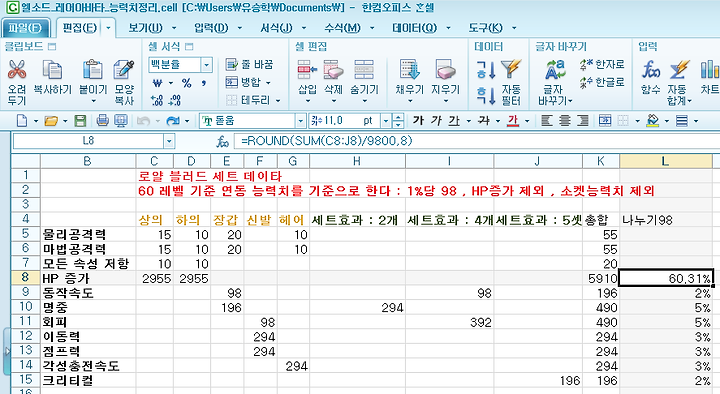This screenshot has height=394, width=720.
Task: Expand the 붙이기 paste options arrow
Action: coord(93,101)
